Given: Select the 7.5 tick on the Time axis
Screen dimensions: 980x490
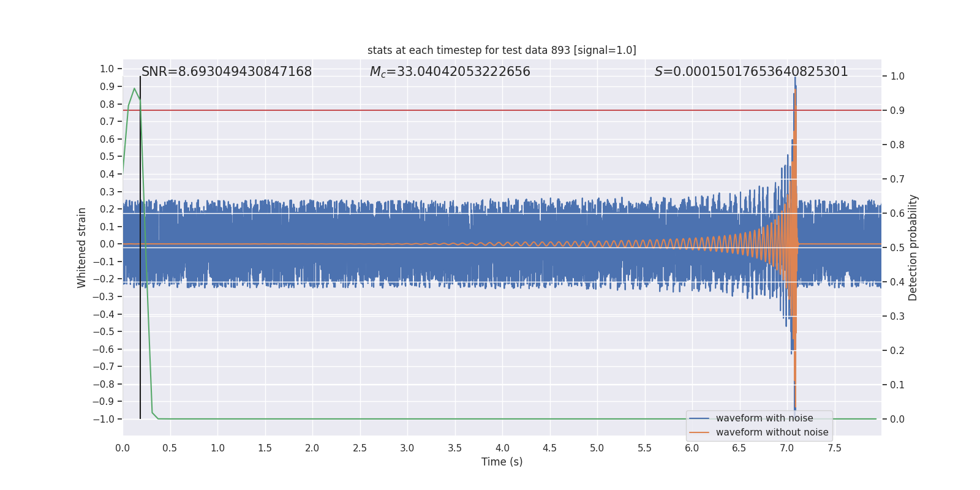Looking at the screenshot, I should (x=834, y=448).
